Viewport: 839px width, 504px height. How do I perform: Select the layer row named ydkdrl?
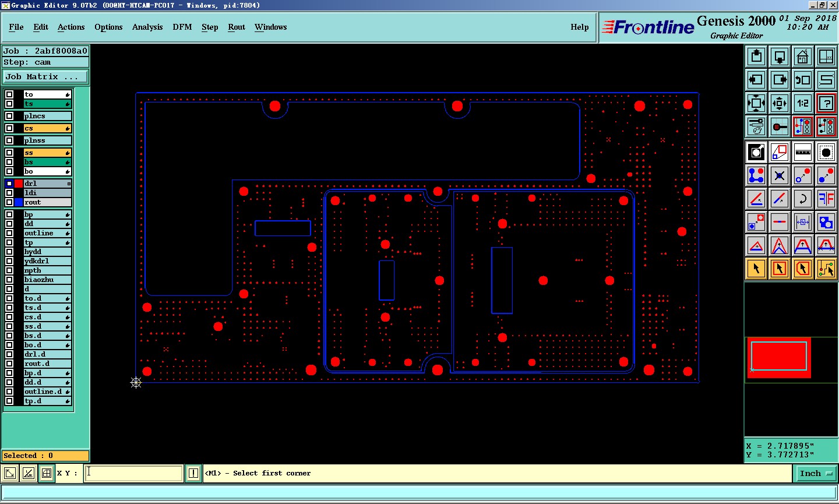coord(47,261)
